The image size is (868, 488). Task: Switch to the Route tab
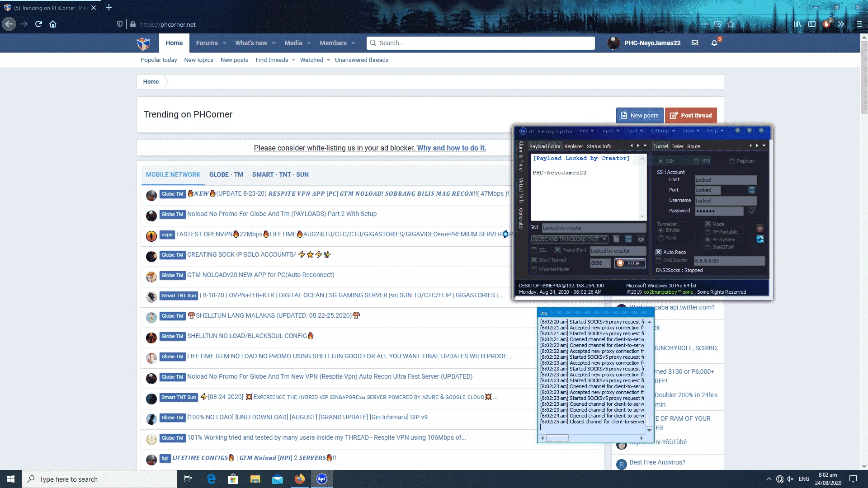693,146
